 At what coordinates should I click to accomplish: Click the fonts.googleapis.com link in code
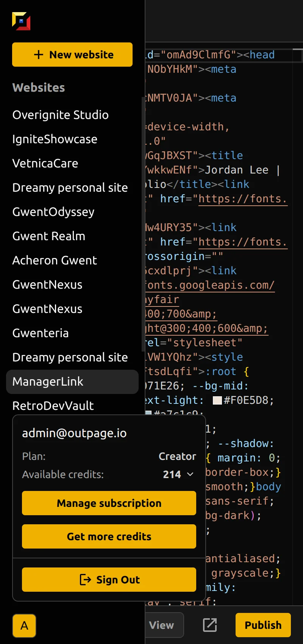(x=210, y=285)
